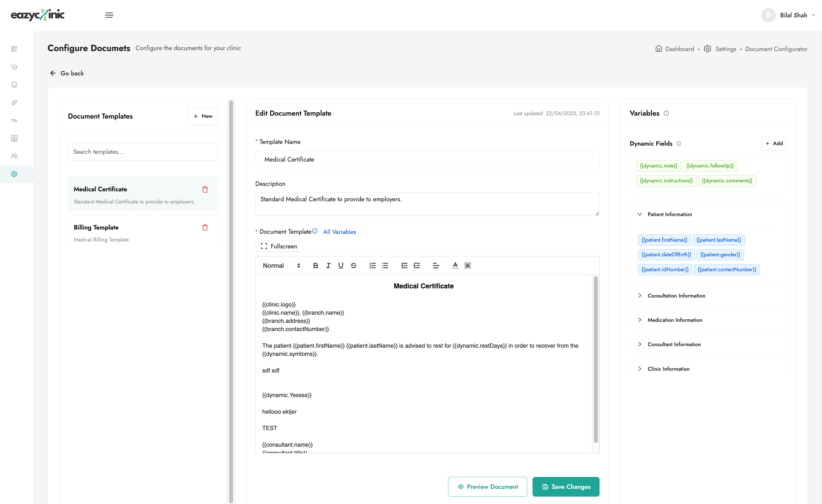Show info about Variables

pos(666,113)
